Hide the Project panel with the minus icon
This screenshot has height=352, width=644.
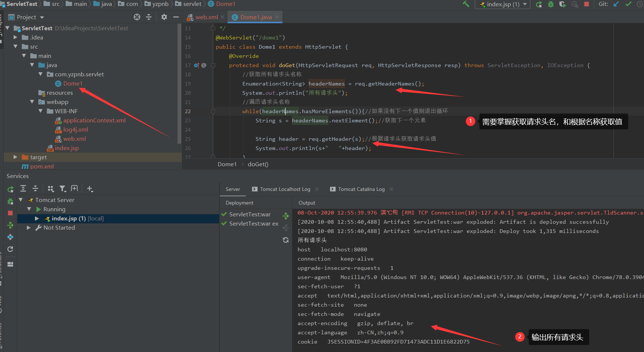tap(176, 17)
